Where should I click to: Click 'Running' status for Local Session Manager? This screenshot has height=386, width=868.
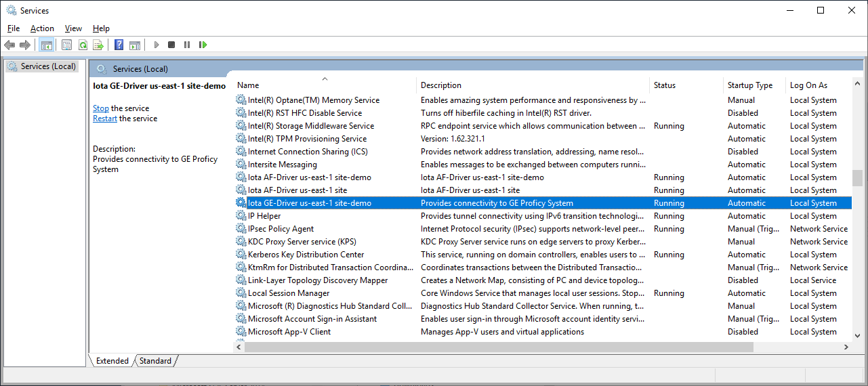click(x=669, y=293)
